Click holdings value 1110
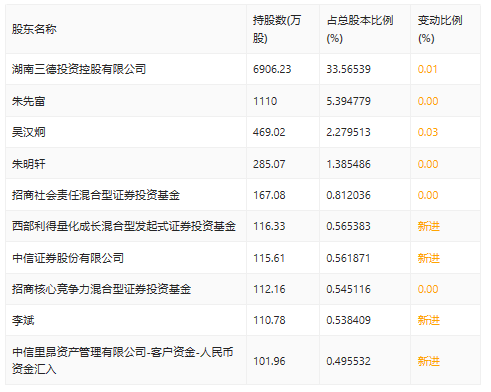This screenshot has width=491, height=392. point(265,101)
